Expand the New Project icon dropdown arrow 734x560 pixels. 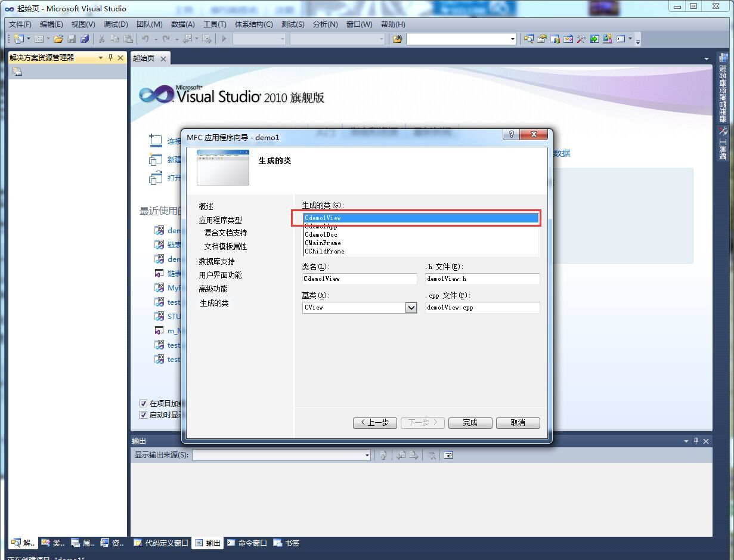coord(28,39)
